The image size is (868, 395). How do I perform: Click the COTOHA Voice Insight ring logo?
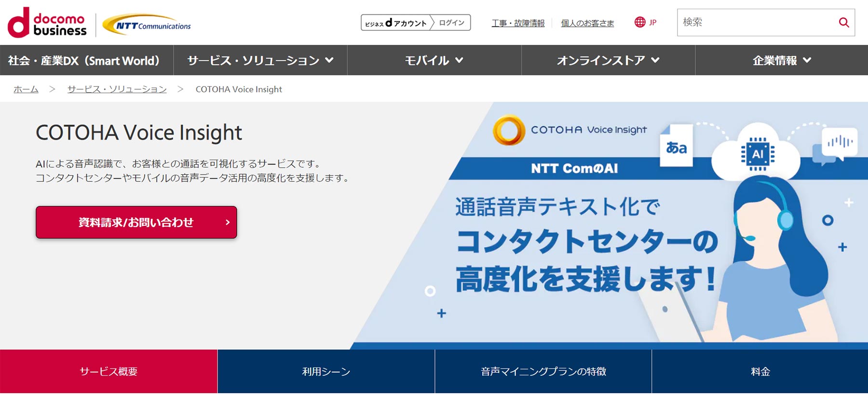click(509, 130)
